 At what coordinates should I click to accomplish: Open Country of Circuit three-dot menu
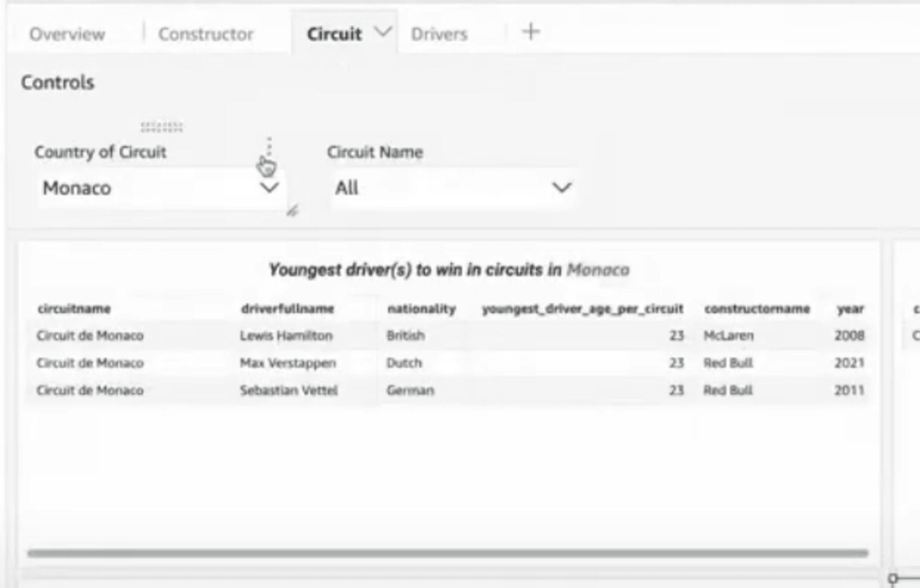pyautogui.click(x=270, y=146)
